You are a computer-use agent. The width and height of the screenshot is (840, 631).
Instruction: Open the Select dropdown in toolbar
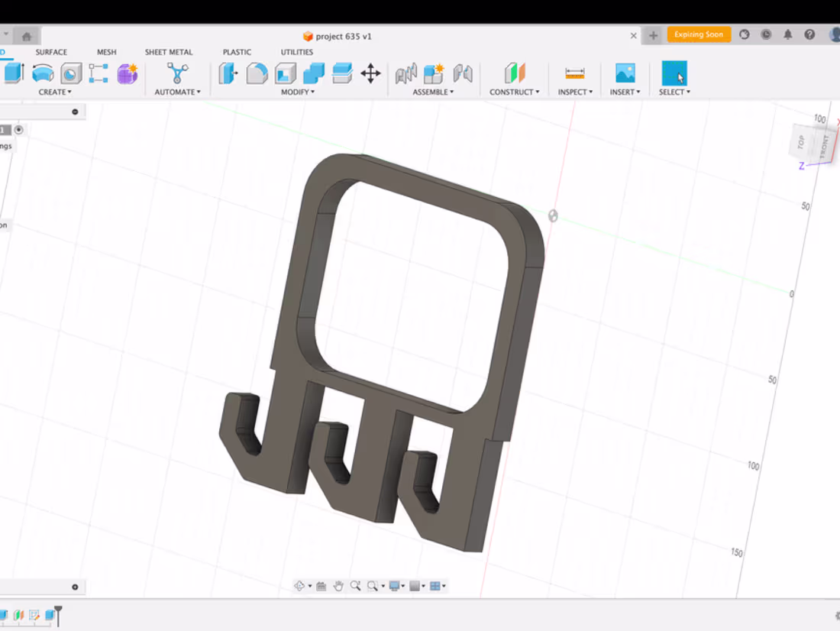(674, 92)
